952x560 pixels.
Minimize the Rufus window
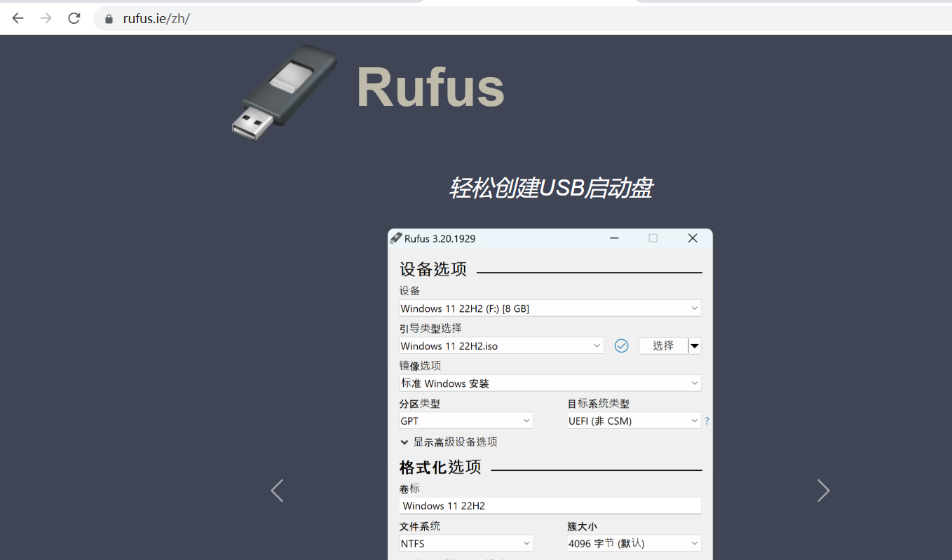tap(614, 238)
